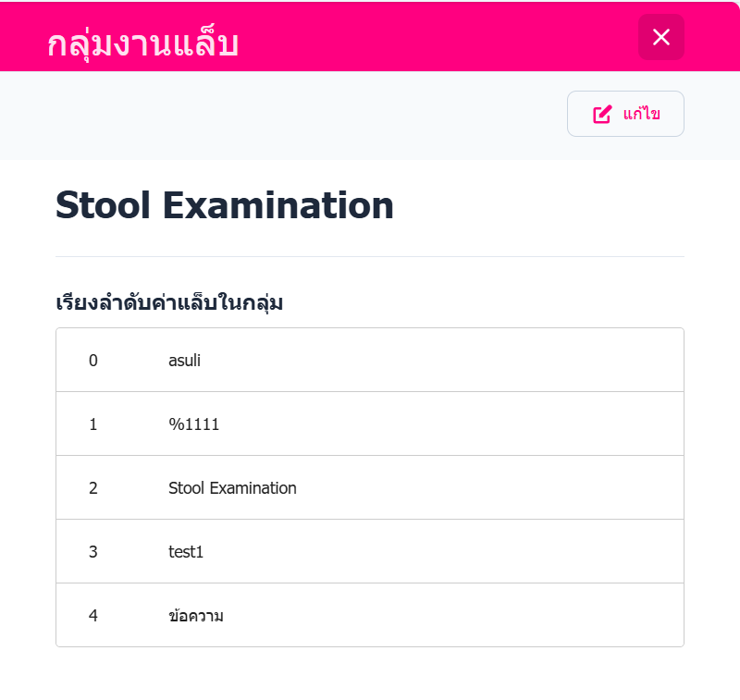
Task: Select the large Stool Examination heading
Action: tap(225, 205)
